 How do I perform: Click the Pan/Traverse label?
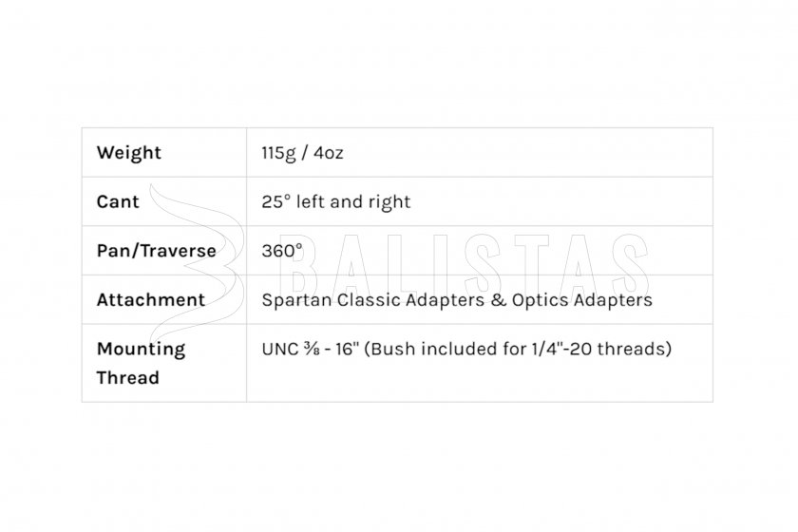[156, 251]
